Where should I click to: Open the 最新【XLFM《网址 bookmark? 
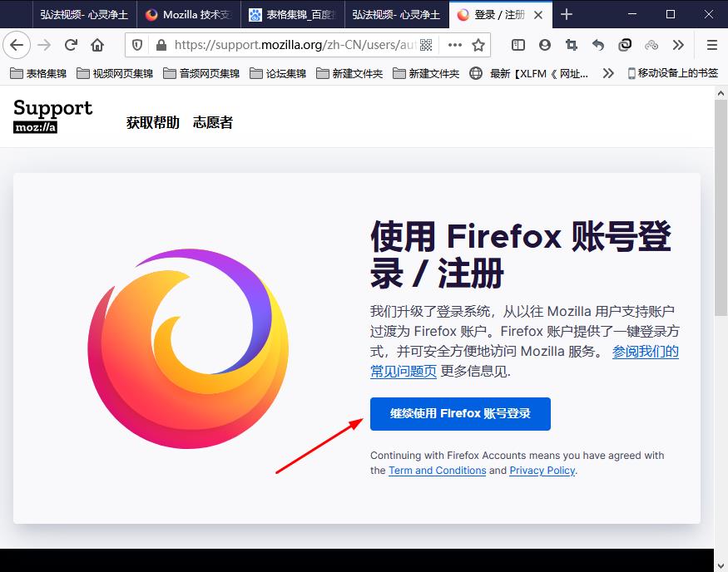pos(529,73)
